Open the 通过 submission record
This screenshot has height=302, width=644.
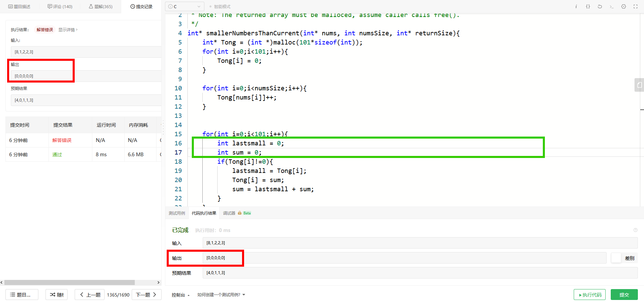coord(57,155)
